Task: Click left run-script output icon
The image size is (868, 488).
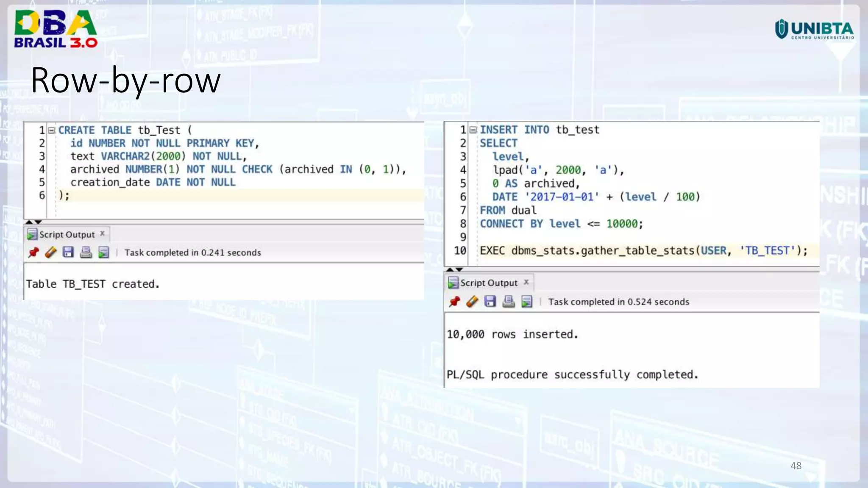Action: click(104, 252)
